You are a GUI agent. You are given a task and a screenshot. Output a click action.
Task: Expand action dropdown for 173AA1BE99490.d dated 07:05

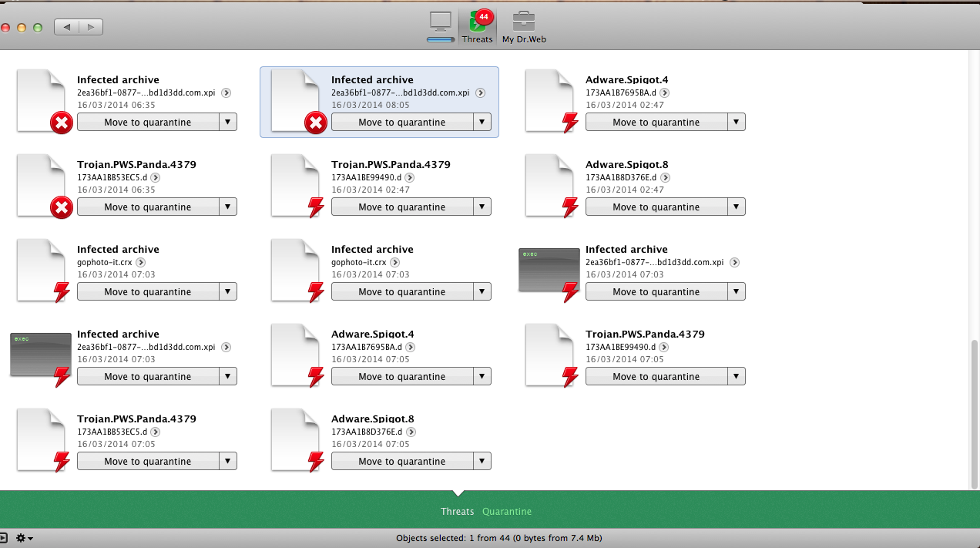737,376
